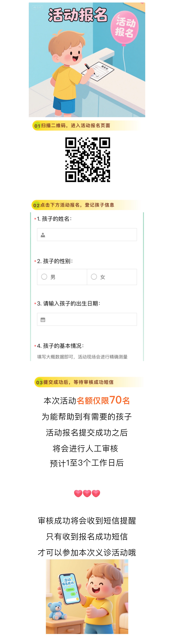The width and height of the screenshot is (174, 644).
Task: Click the birth date input field
Action: [87, 319]
